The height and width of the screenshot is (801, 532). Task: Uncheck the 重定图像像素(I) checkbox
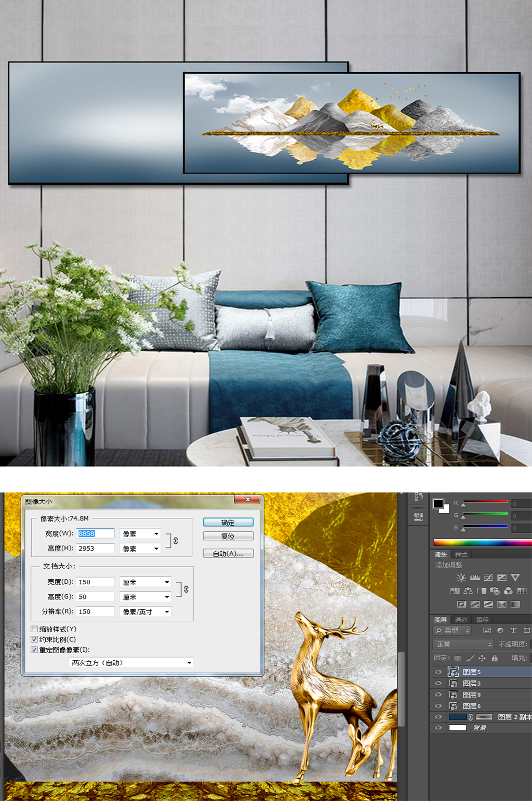34,650
